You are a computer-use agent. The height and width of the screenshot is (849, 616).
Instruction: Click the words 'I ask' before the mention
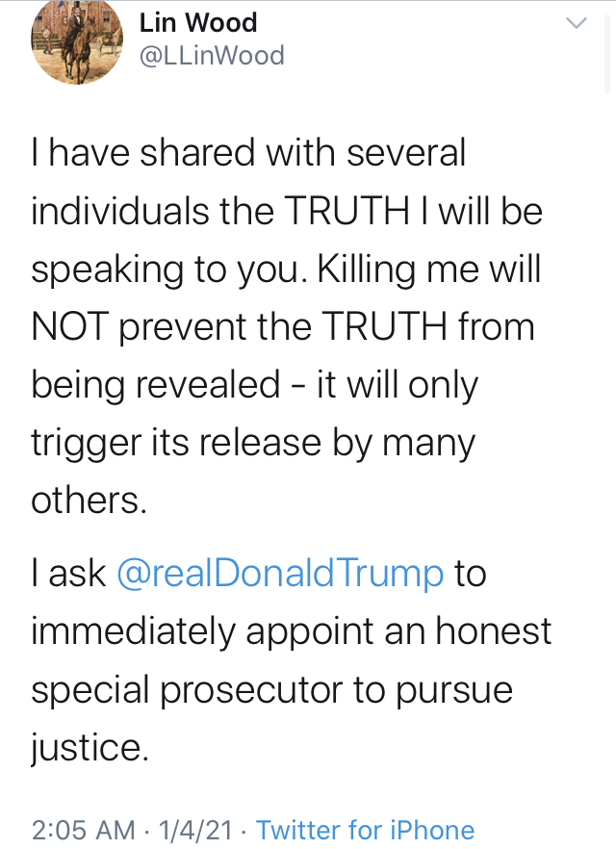point(68,573)
